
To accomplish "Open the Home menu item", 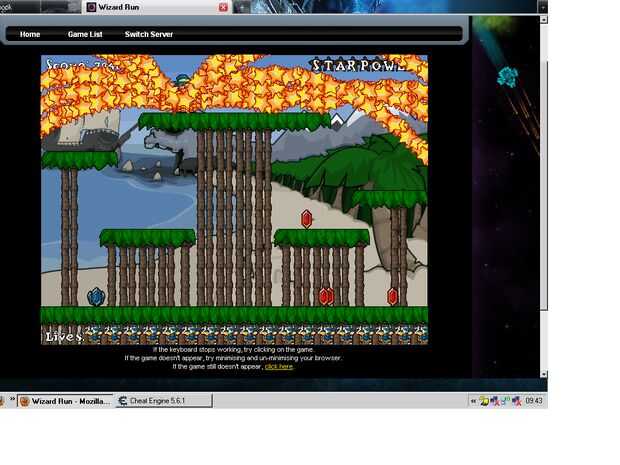I will (30, 34).
